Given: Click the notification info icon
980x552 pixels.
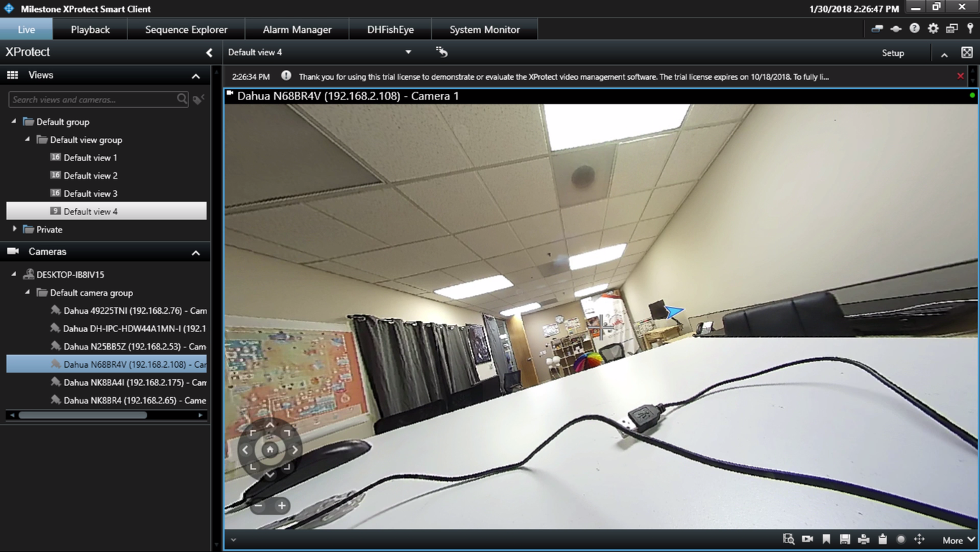Looking at the screenshot, I should (x=286, y=76).
